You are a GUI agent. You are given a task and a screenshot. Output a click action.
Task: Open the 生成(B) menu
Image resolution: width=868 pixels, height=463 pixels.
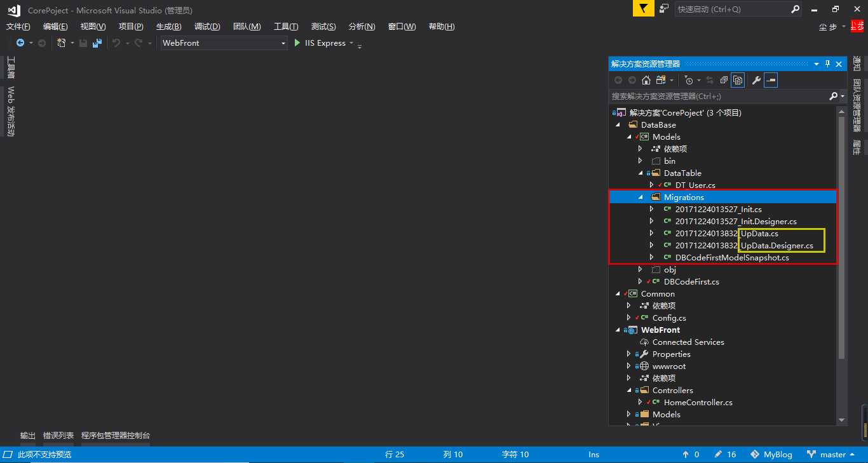click(x=168, y=27)
